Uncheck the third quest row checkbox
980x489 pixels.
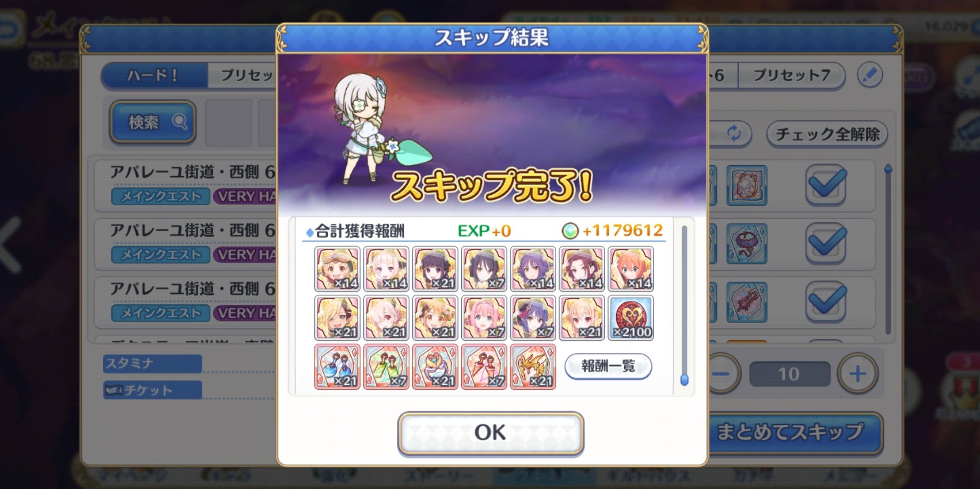point(826,302)
